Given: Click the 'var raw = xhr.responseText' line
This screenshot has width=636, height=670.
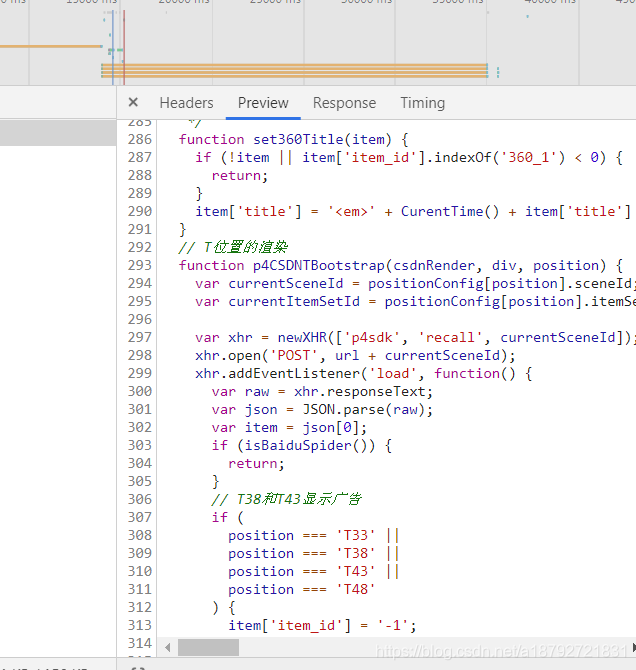Looking at the screenshot, I should (x=322, y=392).
